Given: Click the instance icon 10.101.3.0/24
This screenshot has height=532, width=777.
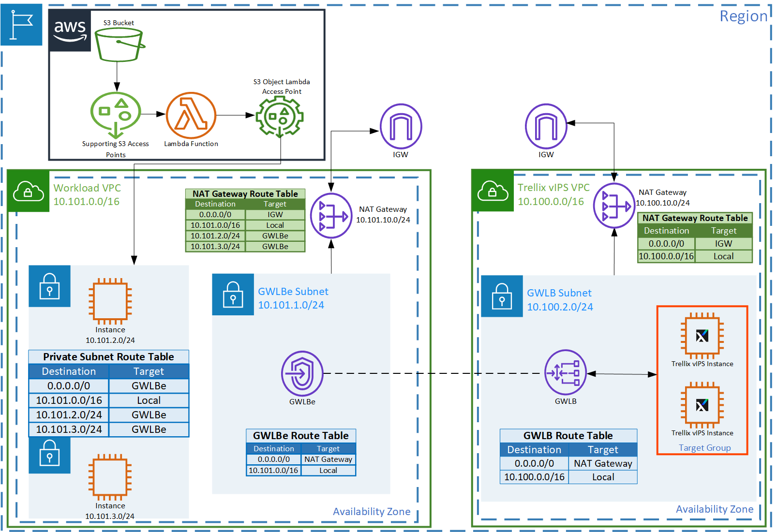Looking at the screenshot, I should [x=110, y=477].
